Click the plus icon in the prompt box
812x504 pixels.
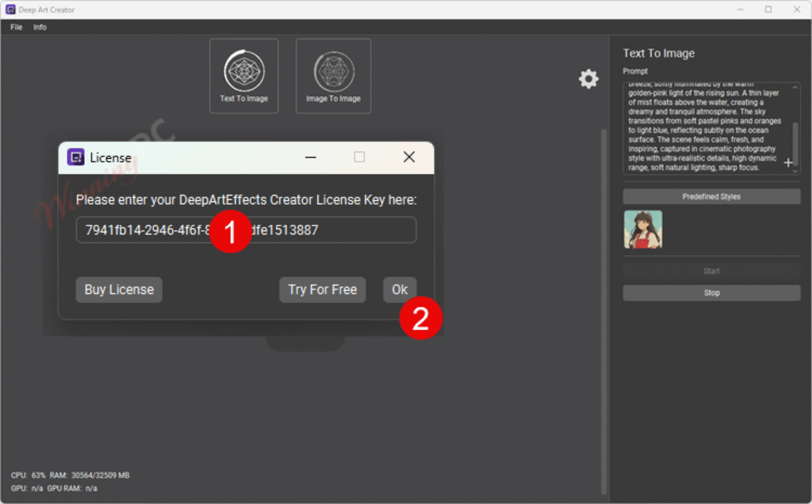(788, 162)
